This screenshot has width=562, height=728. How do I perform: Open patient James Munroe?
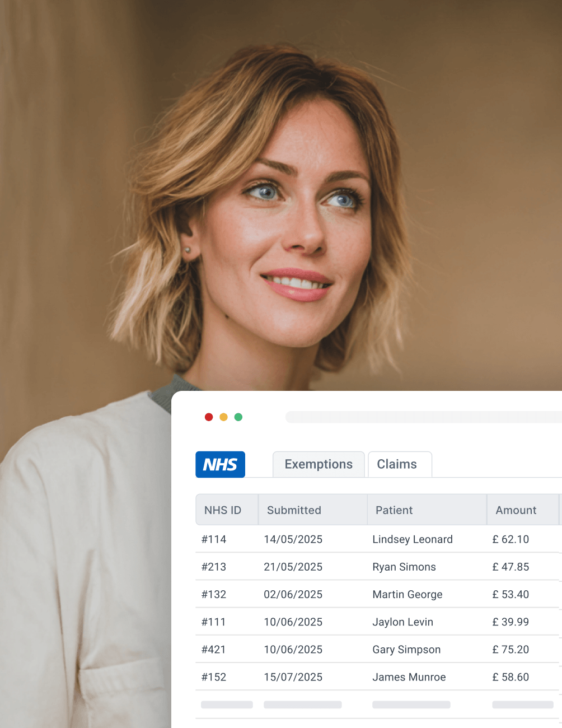click(x=409, y=677)
